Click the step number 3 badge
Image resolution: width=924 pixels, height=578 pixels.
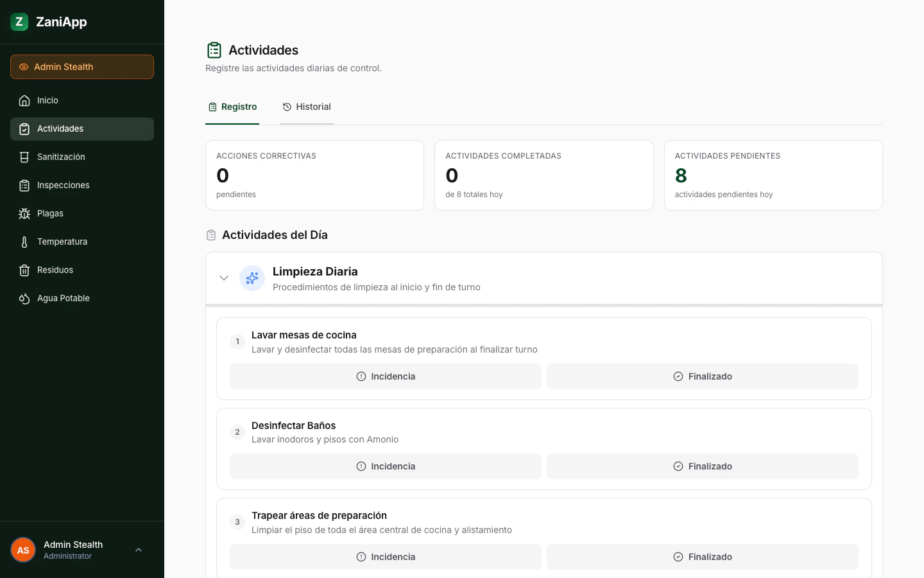click(x=237, y=522)
